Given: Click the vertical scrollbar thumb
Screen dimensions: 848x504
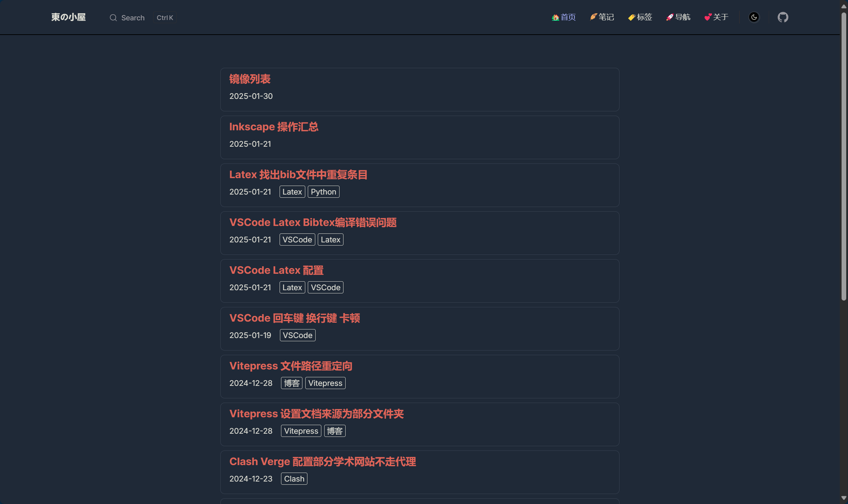Looking at the screenshot, I should click(844, 156).
